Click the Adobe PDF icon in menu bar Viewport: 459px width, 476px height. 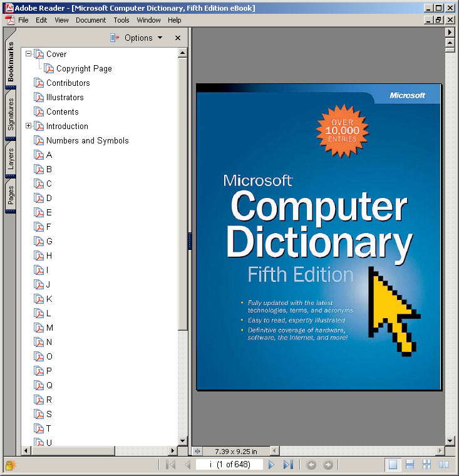point(10,20)
